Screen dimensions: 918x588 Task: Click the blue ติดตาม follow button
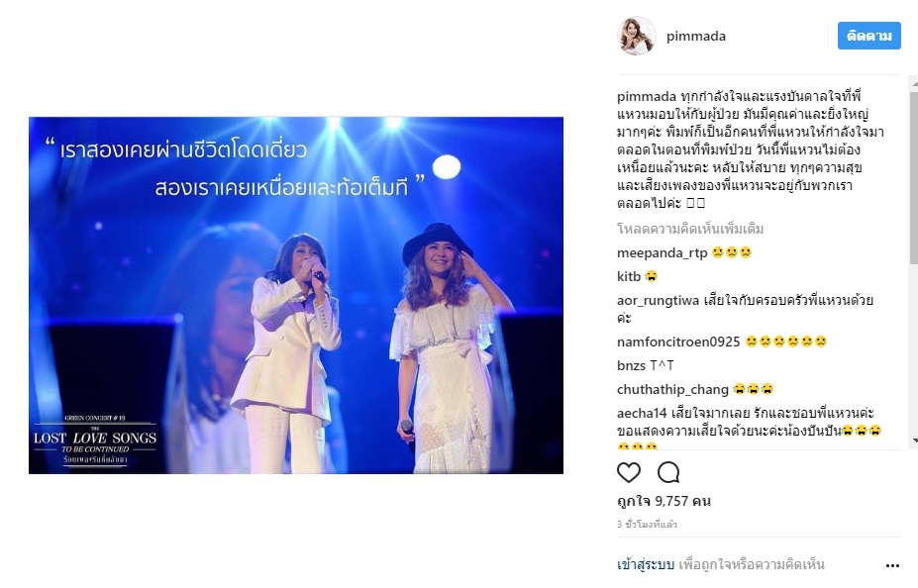pyautogui.click(x=868, y=36)
